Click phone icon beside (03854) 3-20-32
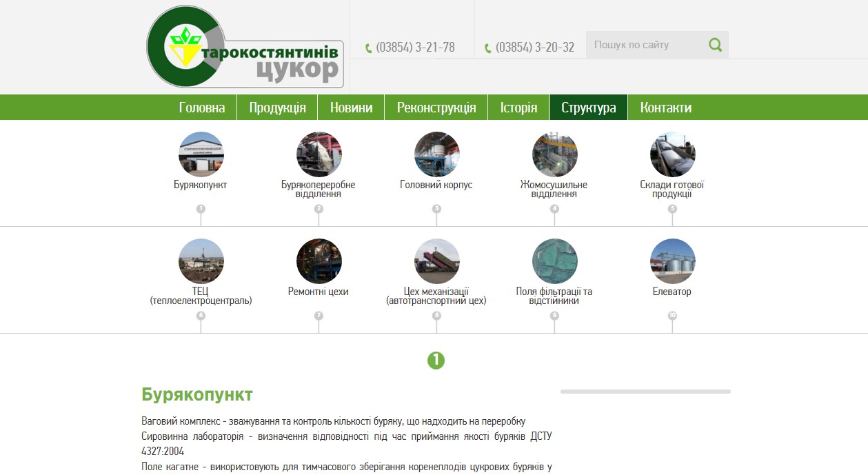The height and width of the screenshot is (475, 868). [488, 48]
